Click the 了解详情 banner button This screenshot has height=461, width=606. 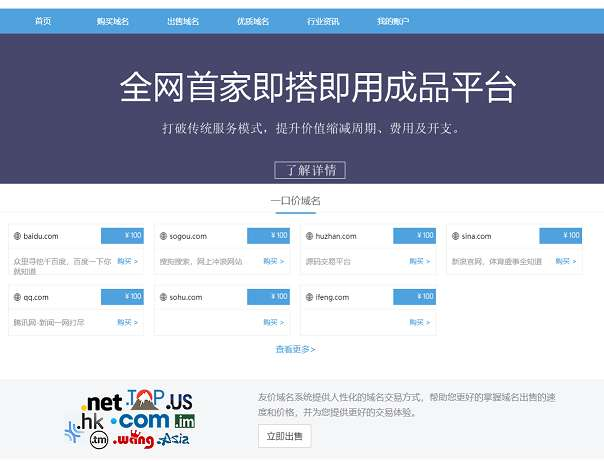click(310, 170)
